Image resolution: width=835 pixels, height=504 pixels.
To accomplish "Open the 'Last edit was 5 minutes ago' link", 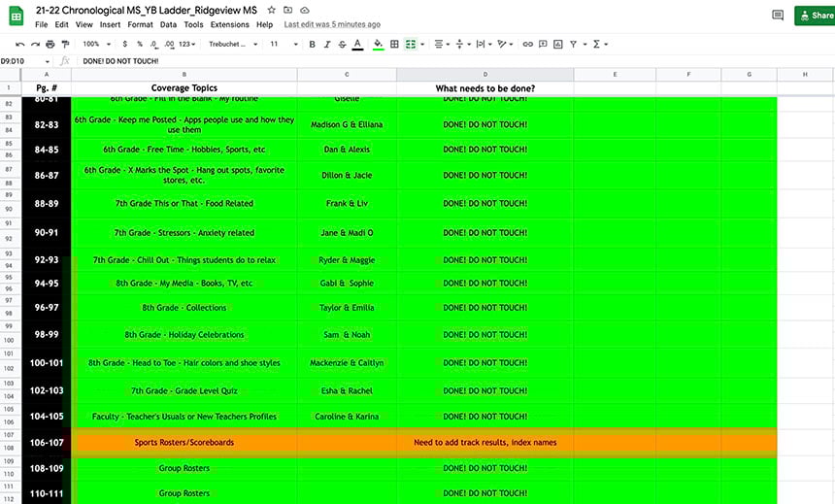I will [333, 24].
